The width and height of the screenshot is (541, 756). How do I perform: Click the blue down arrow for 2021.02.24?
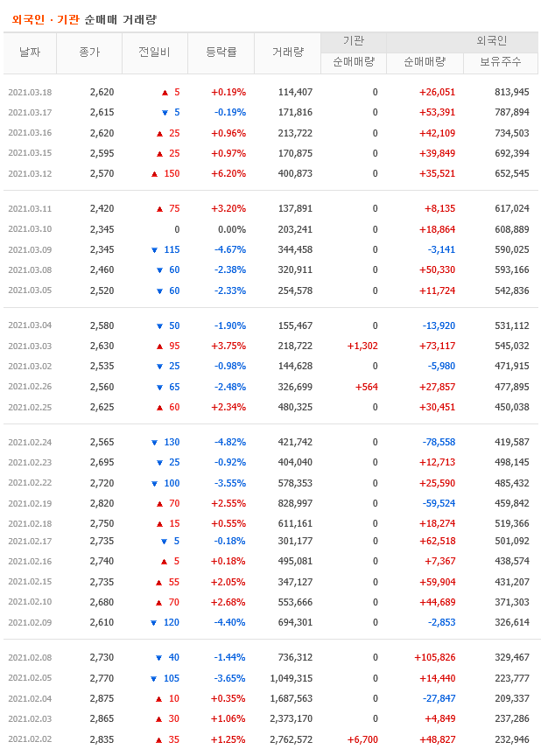coord(154,442)
